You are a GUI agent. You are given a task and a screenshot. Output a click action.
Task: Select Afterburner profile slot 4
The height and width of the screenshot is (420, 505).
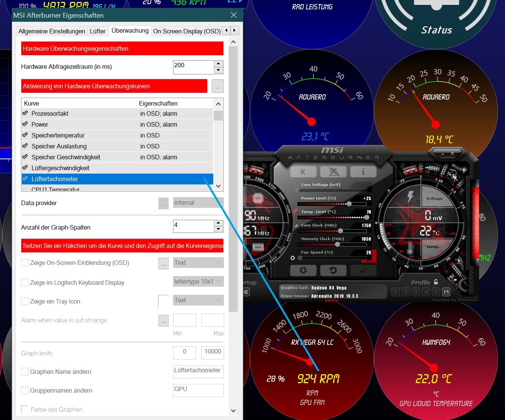tap(426, 292)
